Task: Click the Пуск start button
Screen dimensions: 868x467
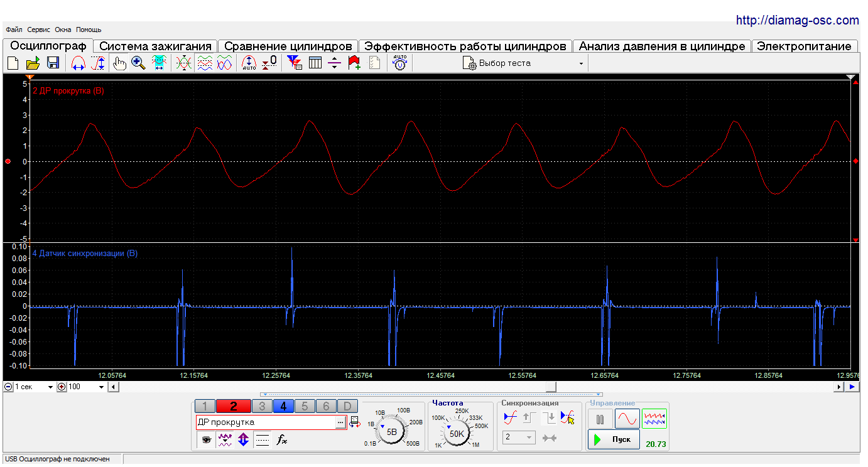Action: click(x=614, y=439)
